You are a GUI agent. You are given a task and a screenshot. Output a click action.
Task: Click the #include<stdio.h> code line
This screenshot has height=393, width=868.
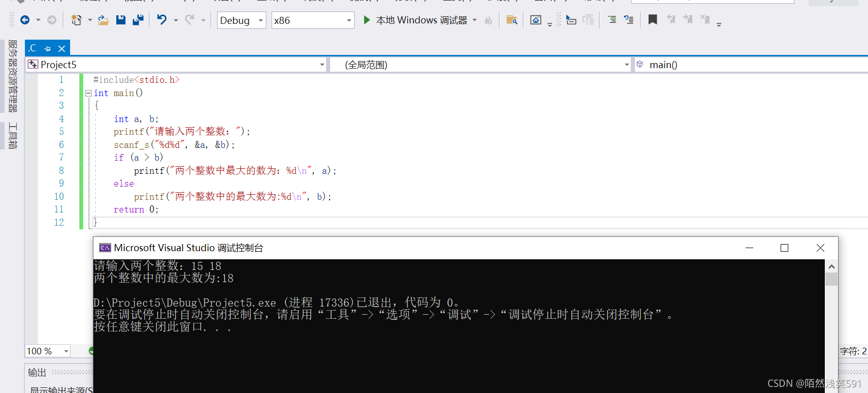tap(136, 80)
